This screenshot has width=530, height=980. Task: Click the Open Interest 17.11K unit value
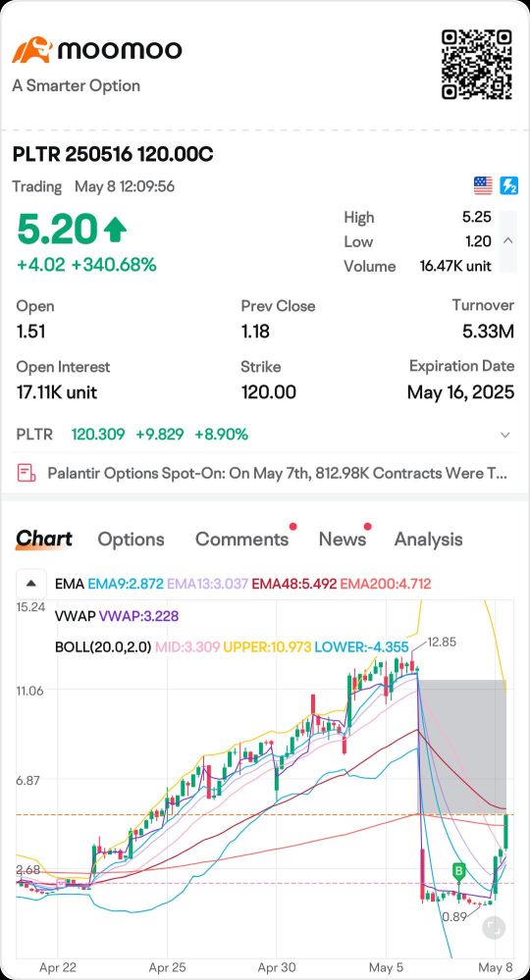point(56,392)
